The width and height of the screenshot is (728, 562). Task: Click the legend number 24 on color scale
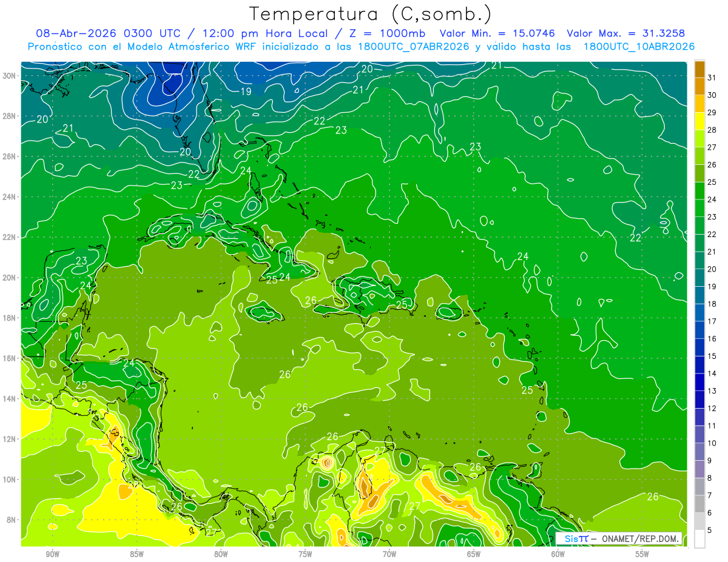click(712, 199)
